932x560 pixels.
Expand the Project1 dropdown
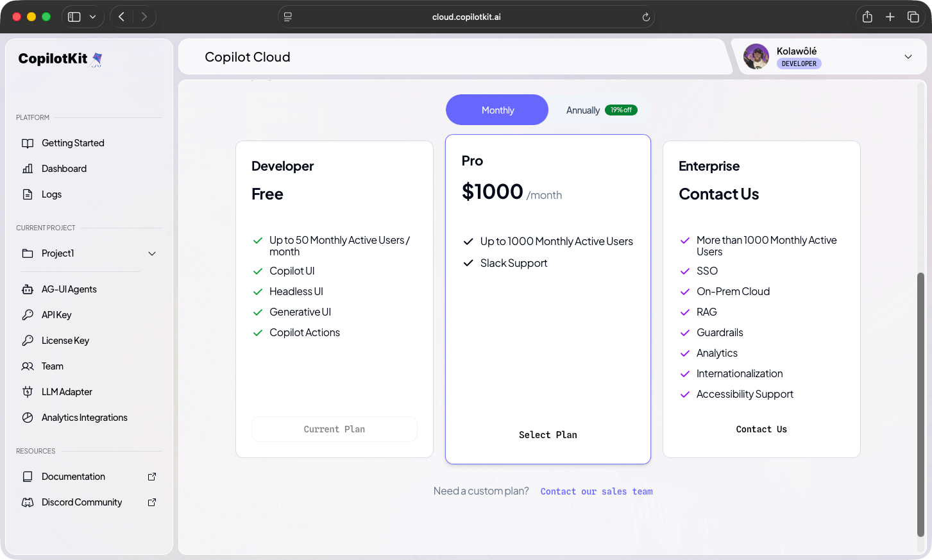[x=152, y=253]
